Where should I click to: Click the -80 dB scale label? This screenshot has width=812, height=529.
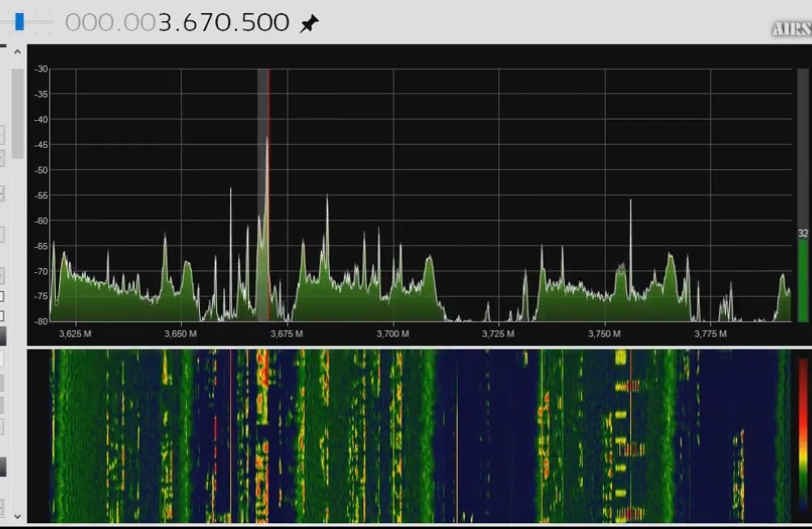pos(41,321)
